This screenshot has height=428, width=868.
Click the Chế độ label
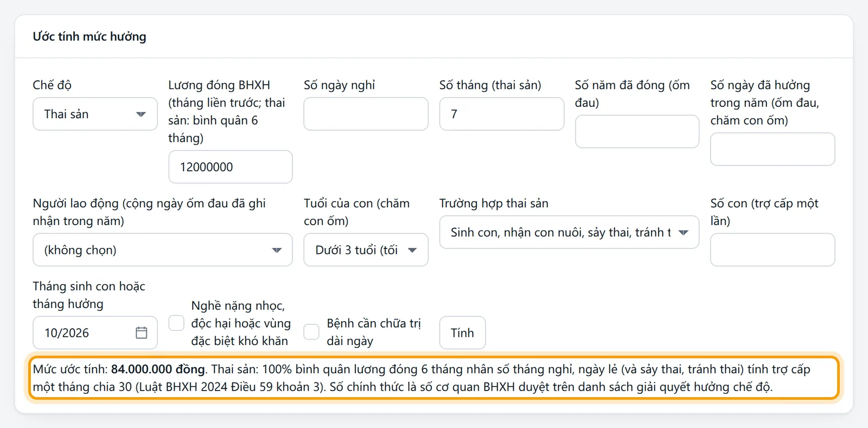52,85
